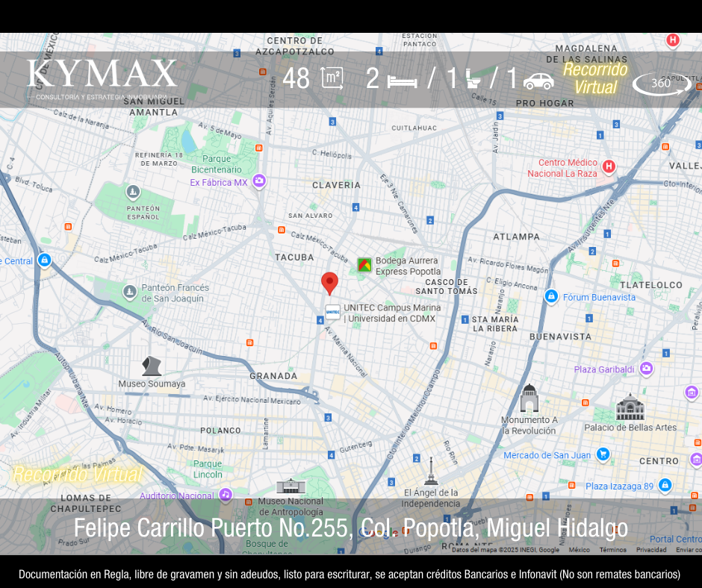Select the GRANADA neighborhood label

(273, 376)
